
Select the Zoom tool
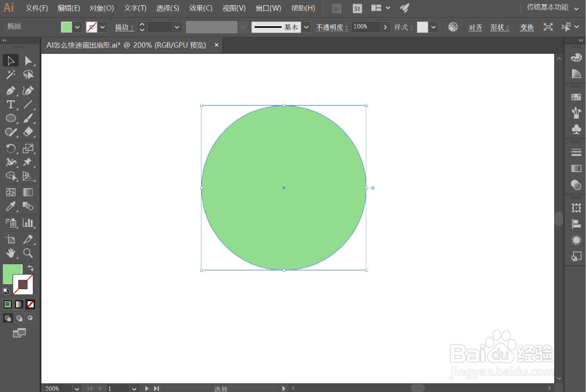coord(28,253)
